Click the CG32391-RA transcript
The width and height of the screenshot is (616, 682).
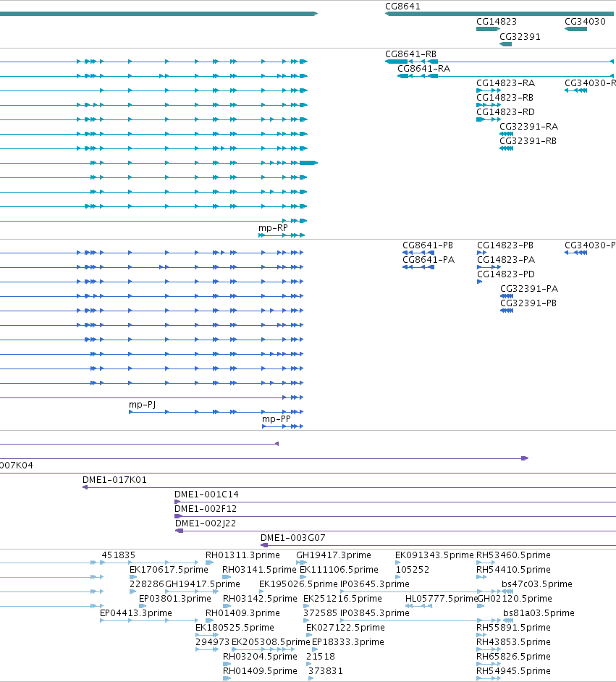507,134
